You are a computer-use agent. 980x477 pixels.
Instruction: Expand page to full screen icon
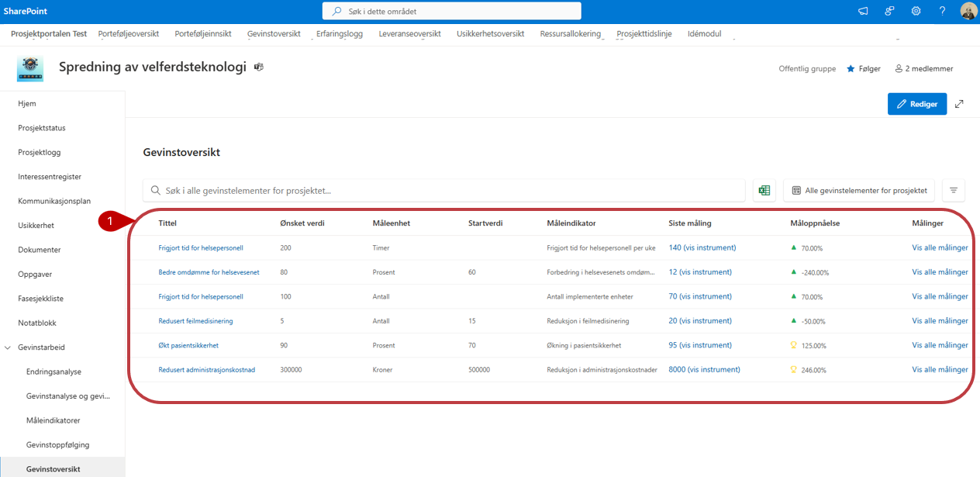[959, 104]
